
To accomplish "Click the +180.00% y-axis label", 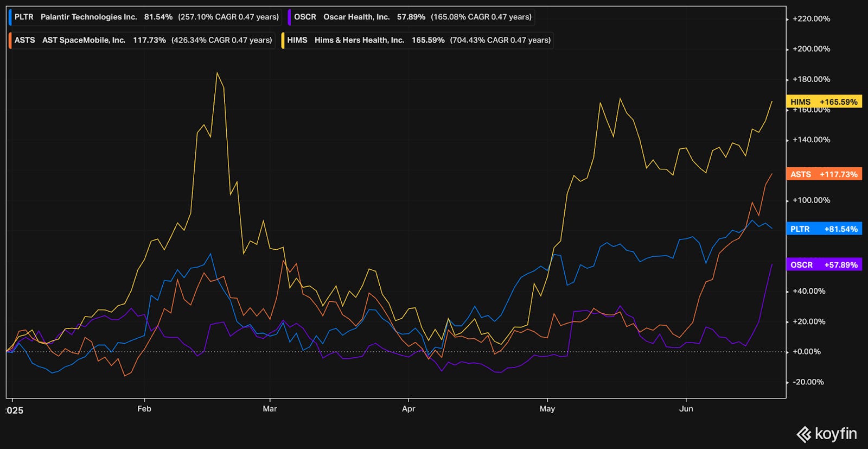I will click(x=811, y=79).
